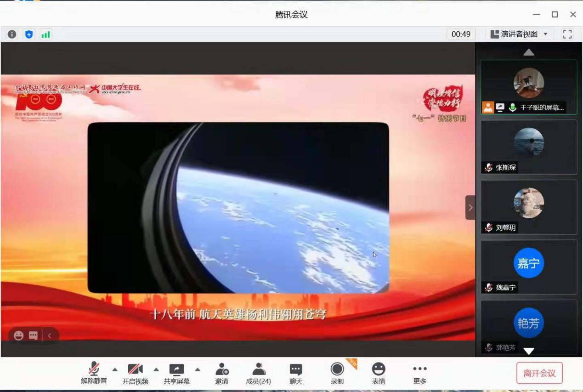Open 表情 emoji reactions
This screenshot has height=392, width=583.
[379, 373]
